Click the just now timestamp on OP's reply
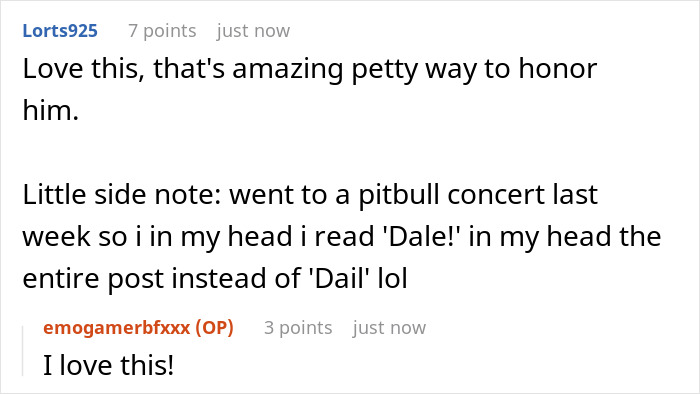700x394 pixels. tap(389, 328)
